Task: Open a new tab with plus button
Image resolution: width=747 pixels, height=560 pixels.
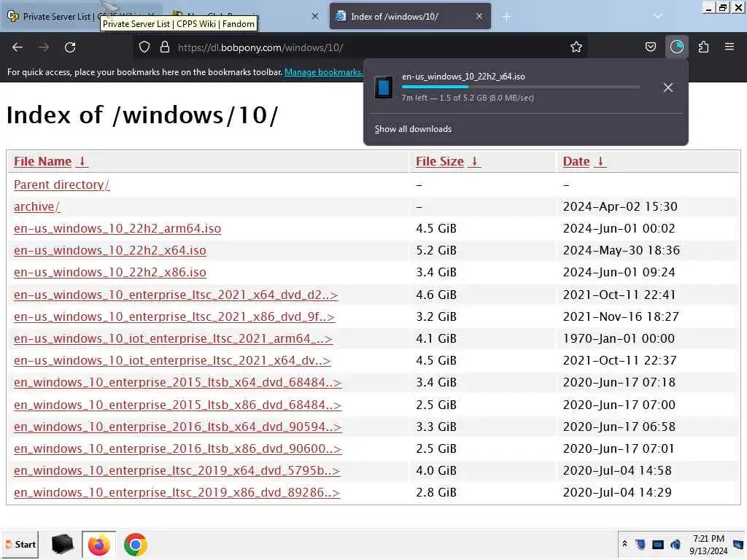Action: 506,17
